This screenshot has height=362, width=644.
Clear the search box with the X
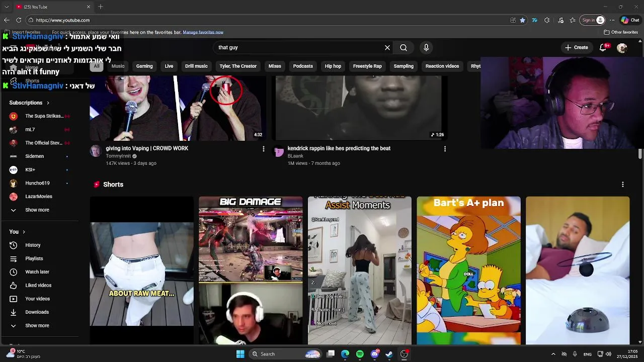(387, 47)
